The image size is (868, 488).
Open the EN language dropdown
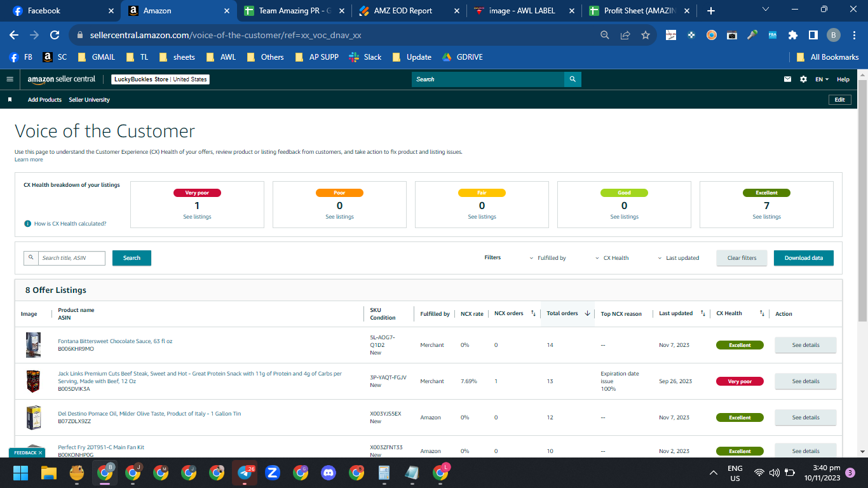(x=822, y=79)
